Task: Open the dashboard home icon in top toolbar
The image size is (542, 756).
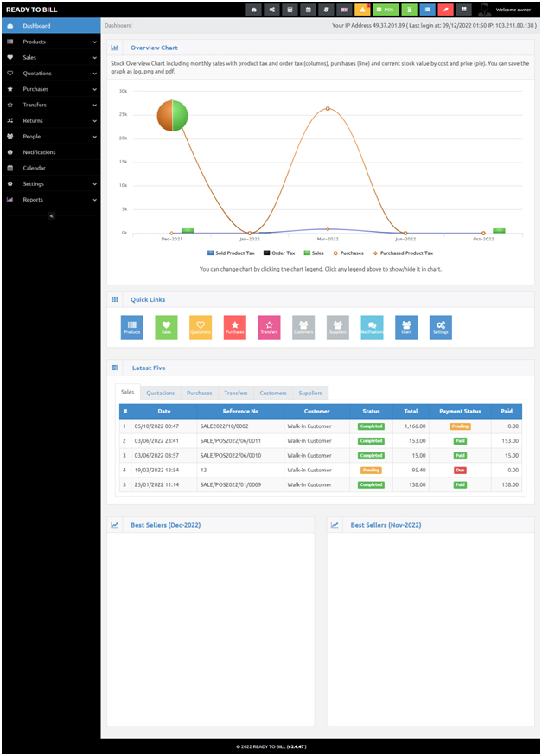Action: click(x=254, y=10)
